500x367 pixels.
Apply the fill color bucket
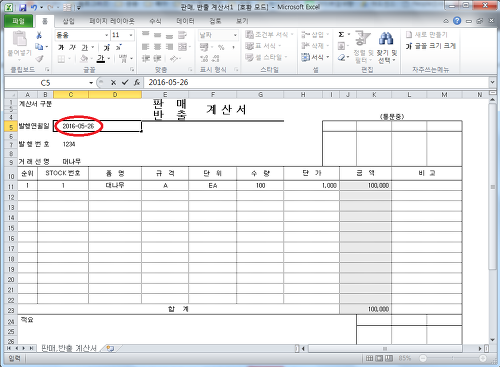[x=84, y=59]
